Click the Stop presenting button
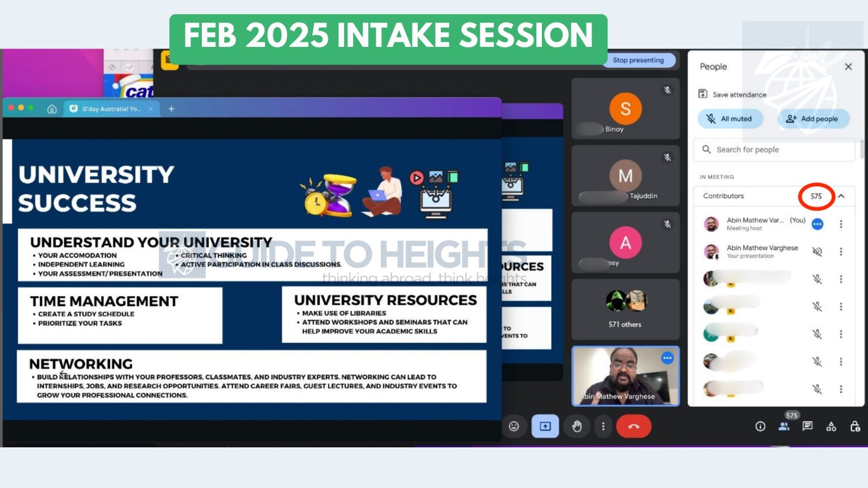 (638, 60)
